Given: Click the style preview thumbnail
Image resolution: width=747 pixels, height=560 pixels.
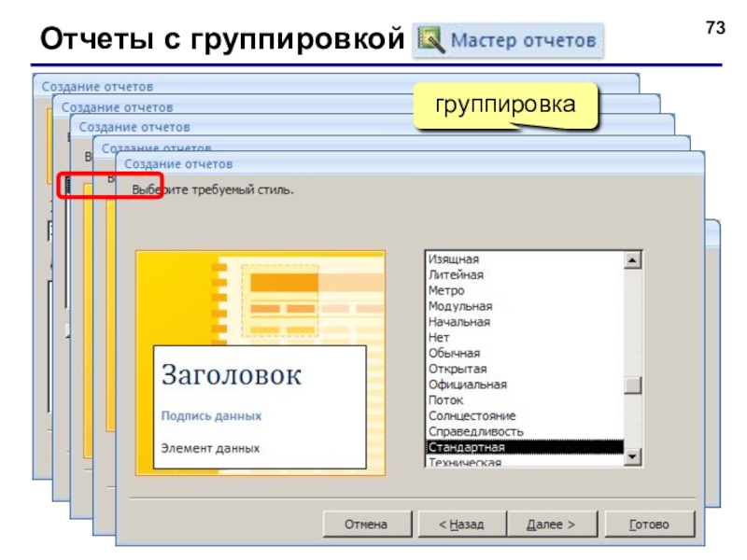Looking at the screenshot, I should 261,363.
